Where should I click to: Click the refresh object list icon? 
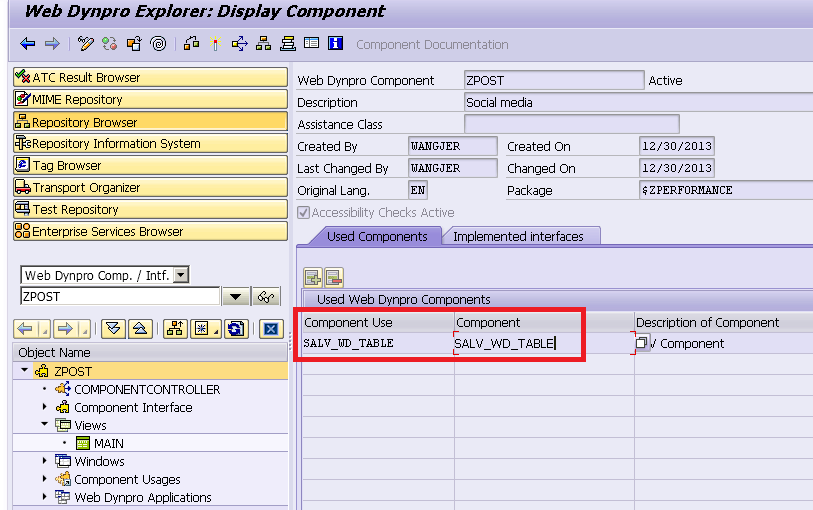tap(236, 329)
